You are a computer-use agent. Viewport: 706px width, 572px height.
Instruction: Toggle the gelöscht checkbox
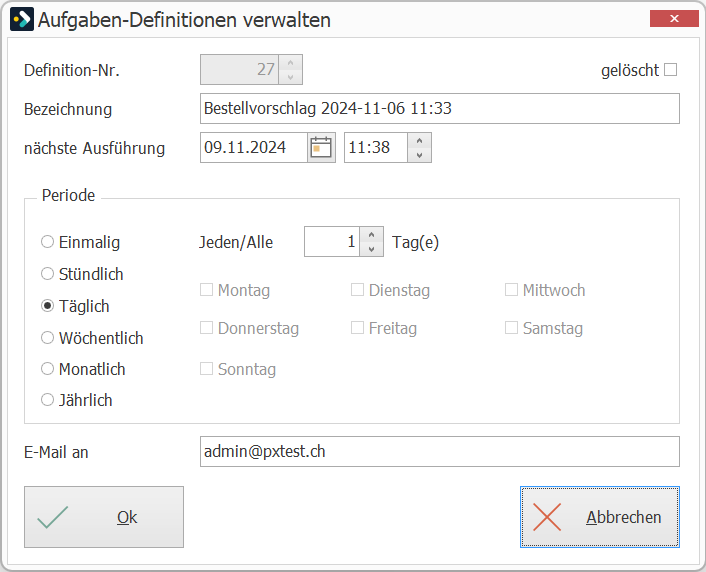(x=670, y=70)
